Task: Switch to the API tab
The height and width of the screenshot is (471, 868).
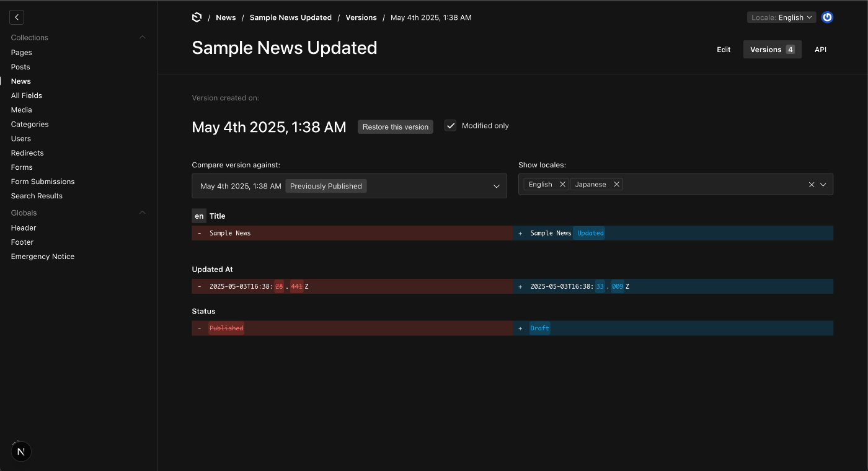Action: pos(820,50)
